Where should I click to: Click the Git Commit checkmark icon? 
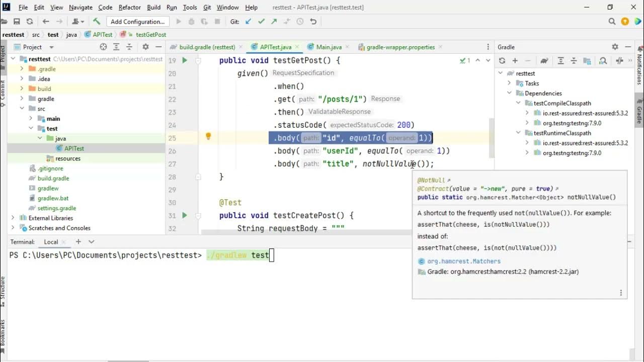point(261,22)
